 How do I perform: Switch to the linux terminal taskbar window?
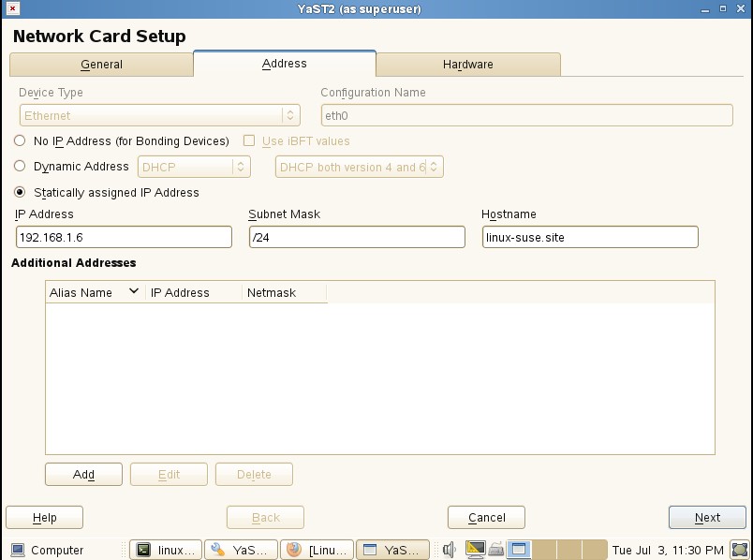pyautogui.click(x=166, y=550)
